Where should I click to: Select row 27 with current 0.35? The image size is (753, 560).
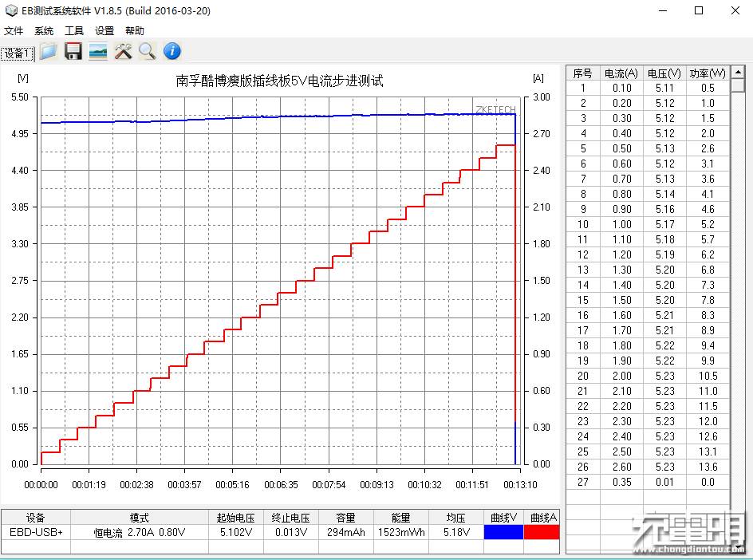pos(648,482)
